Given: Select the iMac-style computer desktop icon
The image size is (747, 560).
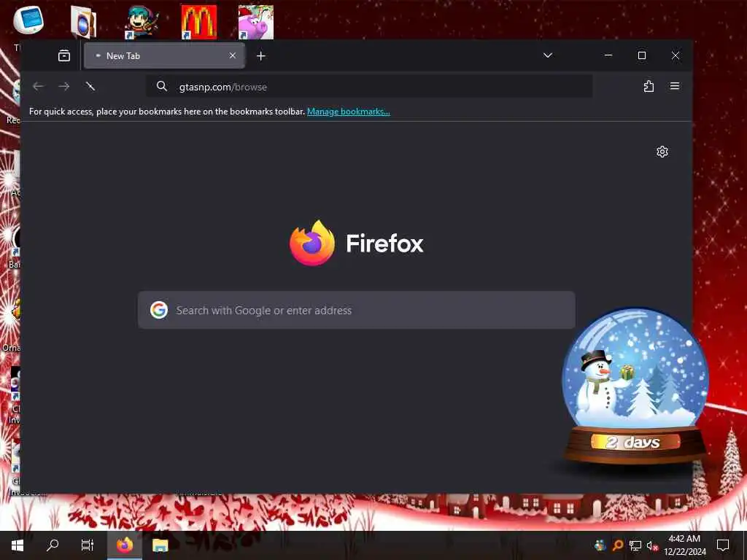Looking at the screenshot, I should tap(28, 20).
